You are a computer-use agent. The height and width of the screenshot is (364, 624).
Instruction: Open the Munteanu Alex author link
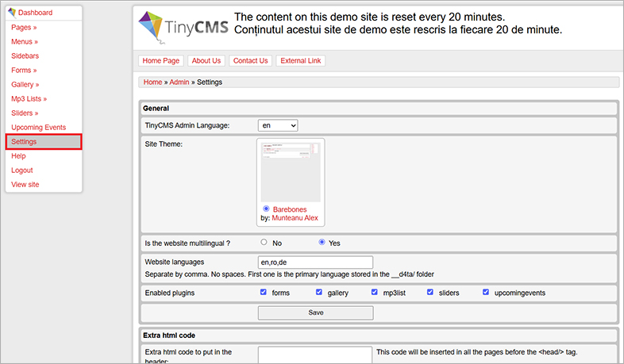coord(295,217)
